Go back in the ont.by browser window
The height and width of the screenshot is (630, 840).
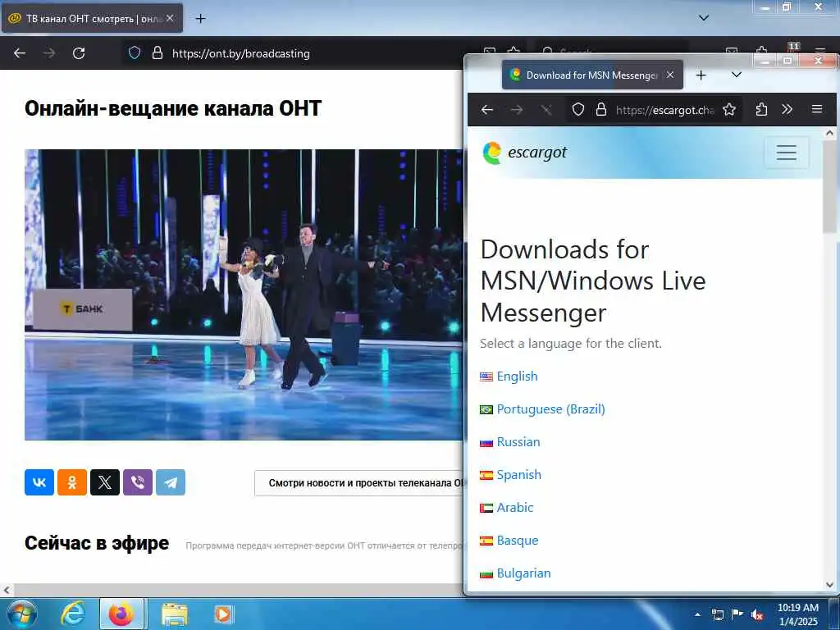click(20, 53)
